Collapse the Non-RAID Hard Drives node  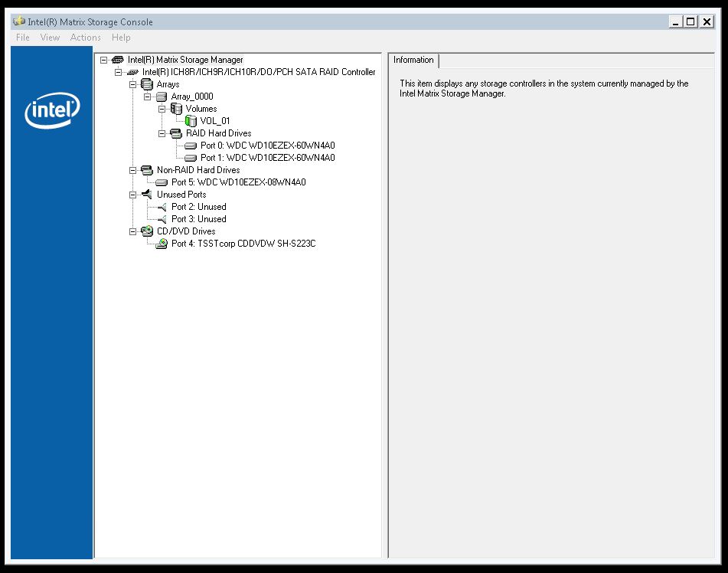click(132, 170)
